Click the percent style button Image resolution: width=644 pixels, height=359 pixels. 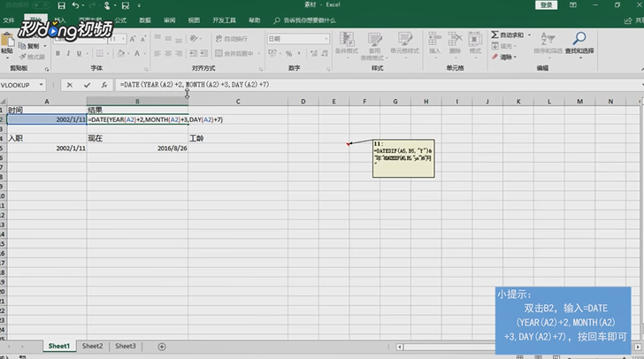[x=288, y=53]
